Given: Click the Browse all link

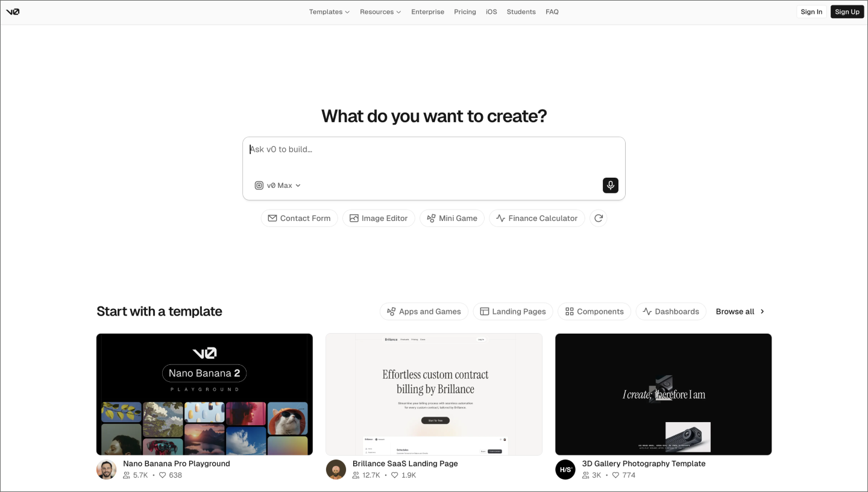Looking at the screenshot, I should point(740,311).
